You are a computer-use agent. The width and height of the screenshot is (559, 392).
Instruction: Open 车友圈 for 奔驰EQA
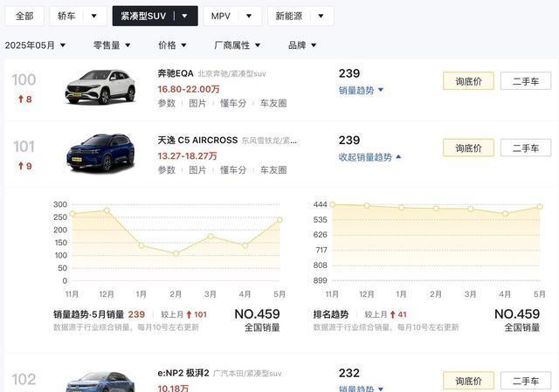[273, 103]
